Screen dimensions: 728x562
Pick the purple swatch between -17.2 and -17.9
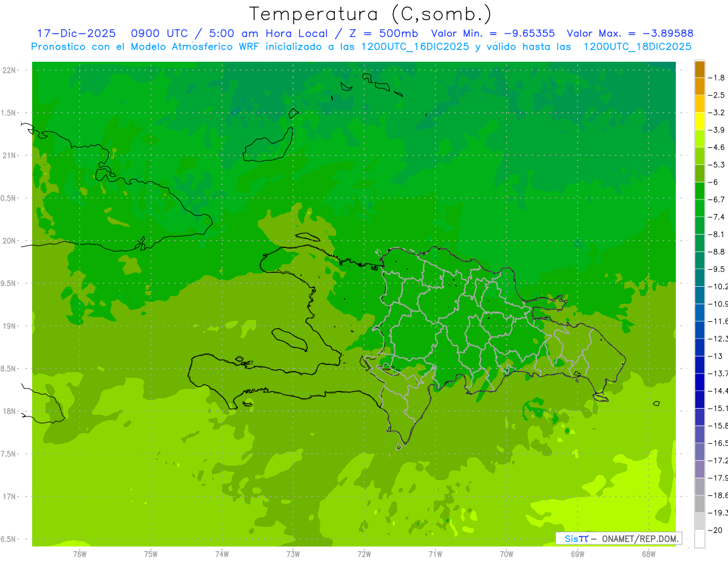coord(699,469)
